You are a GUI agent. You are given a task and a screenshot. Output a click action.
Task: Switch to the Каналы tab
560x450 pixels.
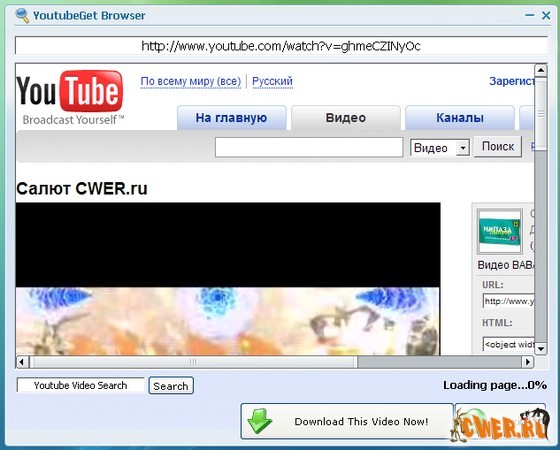tap(460, 118)
